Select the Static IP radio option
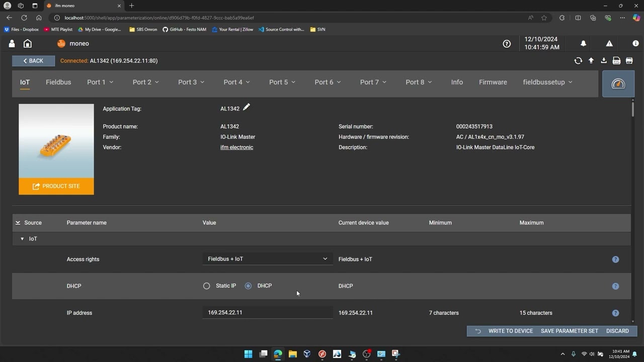This screenshot has width=644, height=362. pos(206,286)
